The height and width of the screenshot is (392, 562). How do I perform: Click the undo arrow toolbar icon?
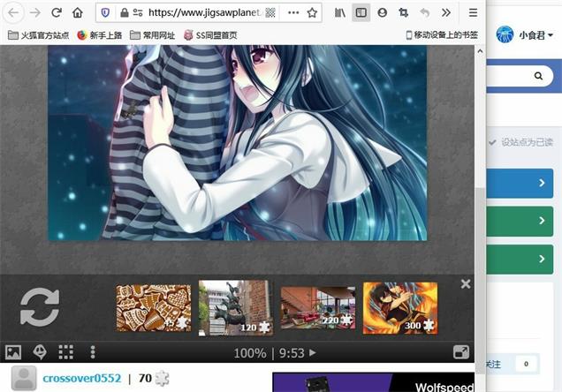tap(425, 13)
